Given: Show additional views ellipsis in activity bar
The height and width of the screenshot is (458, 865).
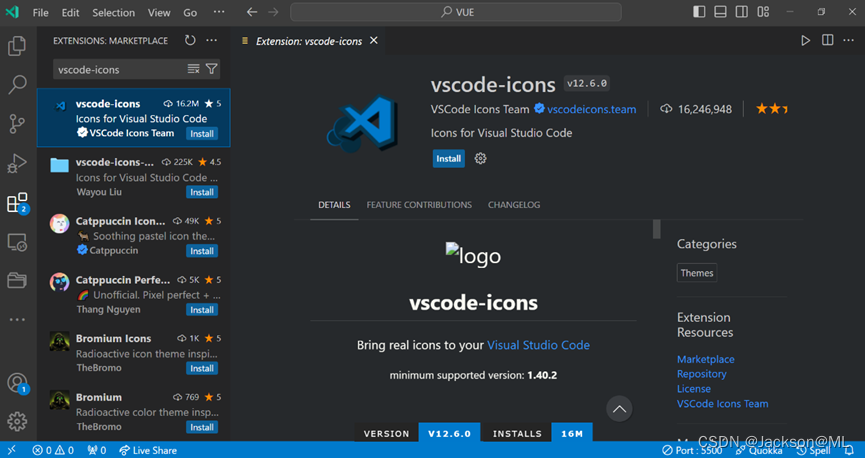Looking at the screenshot, I should click(x=17, y=319).
